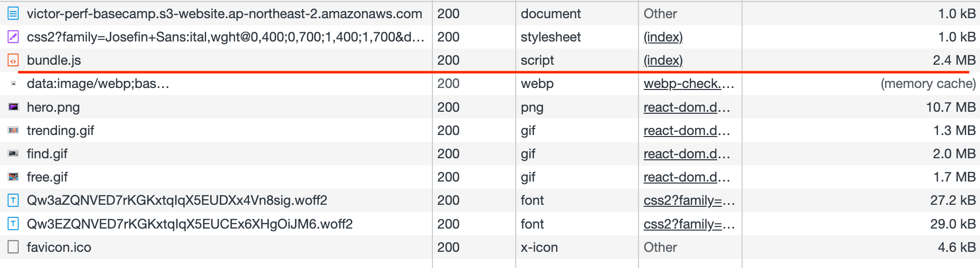Click the hero.png image thumbnail icon
The height and width of the screenshot is (268, 980).
click(x=13, y=107)
